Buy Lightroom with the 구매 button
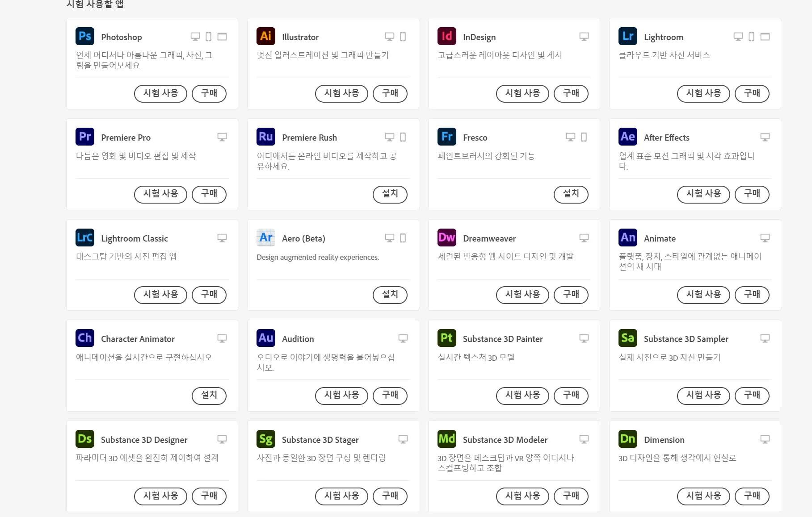This screenshot has width=812, height=517. [752, 93]
